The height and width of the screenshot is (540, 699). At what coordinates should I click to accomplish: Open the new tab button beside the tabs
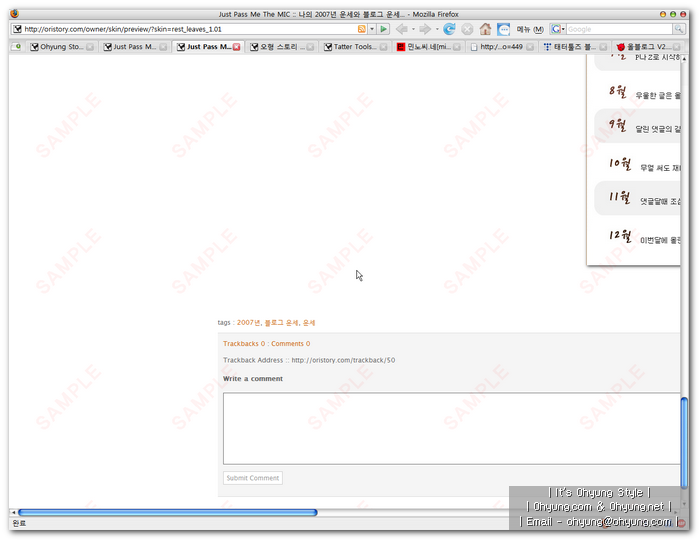coord(16,46)
